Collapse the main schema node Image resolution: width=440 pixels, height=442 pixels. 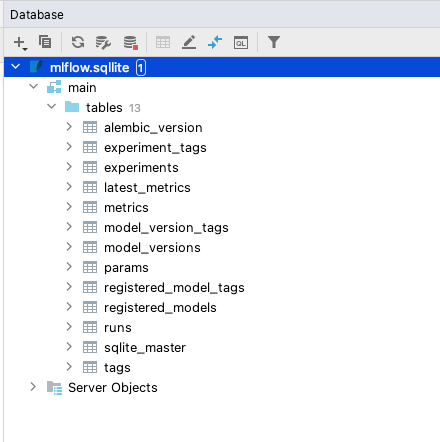[x=34, y=87]
